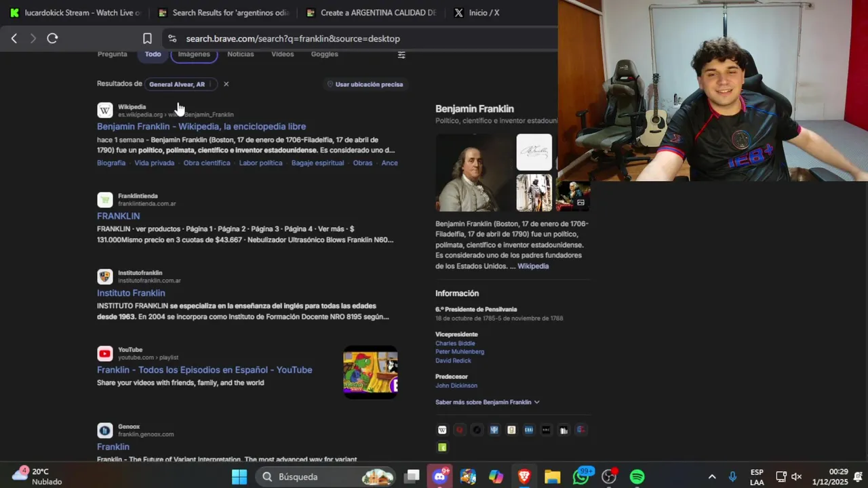Open Brave browser taskbar icon

pyautogui.click(x=524, y=476)
